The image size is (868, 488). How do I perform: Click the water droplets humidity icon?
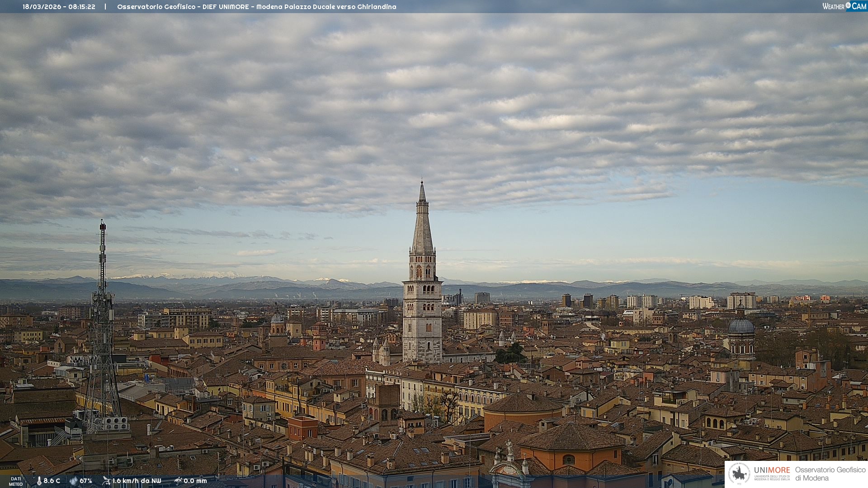point(73,481)
